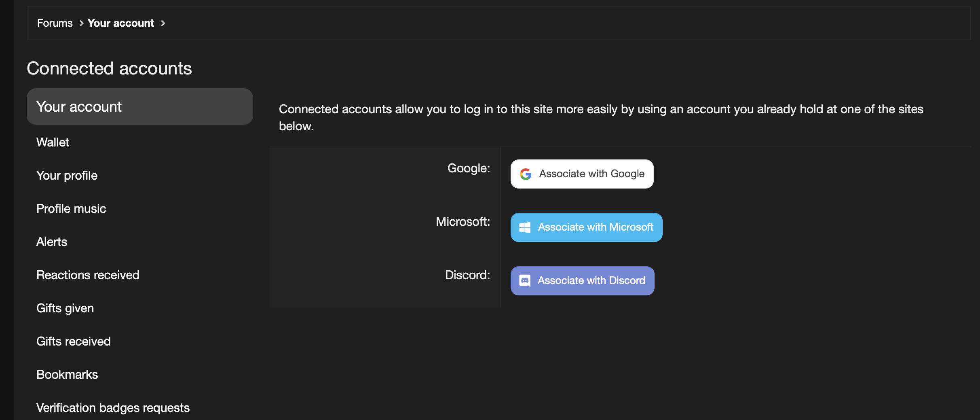The width and height of the screenshot is (980, 420).
Task: Select Your account in sidebar
Action: coord(140,106)
